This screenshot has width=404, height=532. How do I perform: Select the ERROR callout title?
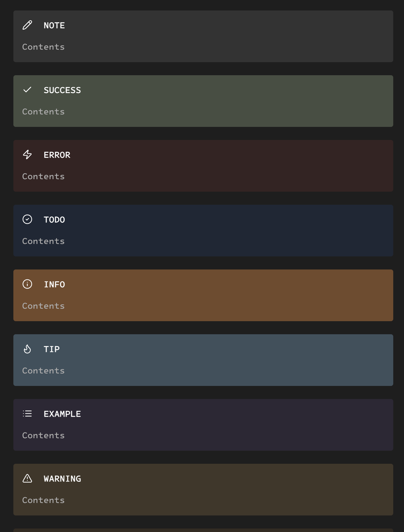(57, 155)
